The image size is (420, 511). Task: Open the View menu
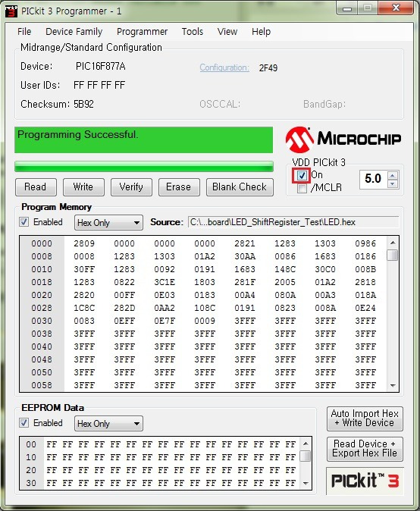[x=227, y=32]
